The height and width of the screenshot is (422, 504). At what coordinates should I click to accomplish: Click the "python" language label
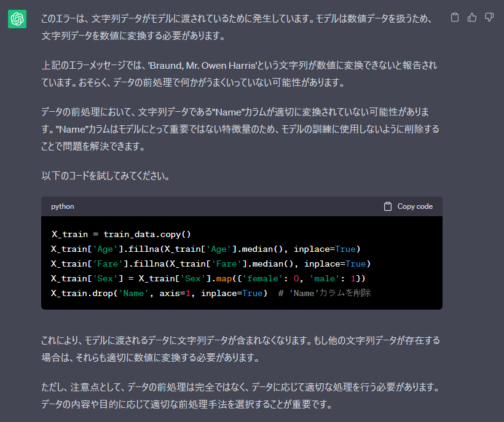pyautogui.click(x=62, y=206)
